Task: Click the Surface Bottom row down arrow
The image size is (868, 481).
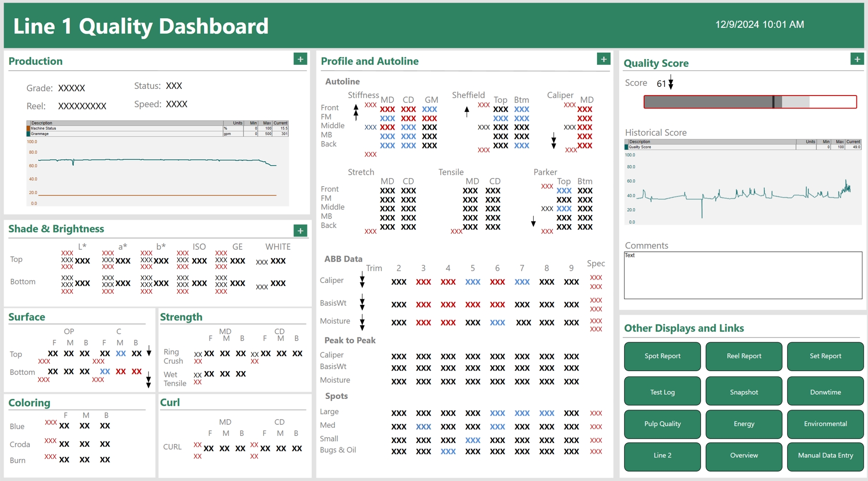Action: pos(148,379)
